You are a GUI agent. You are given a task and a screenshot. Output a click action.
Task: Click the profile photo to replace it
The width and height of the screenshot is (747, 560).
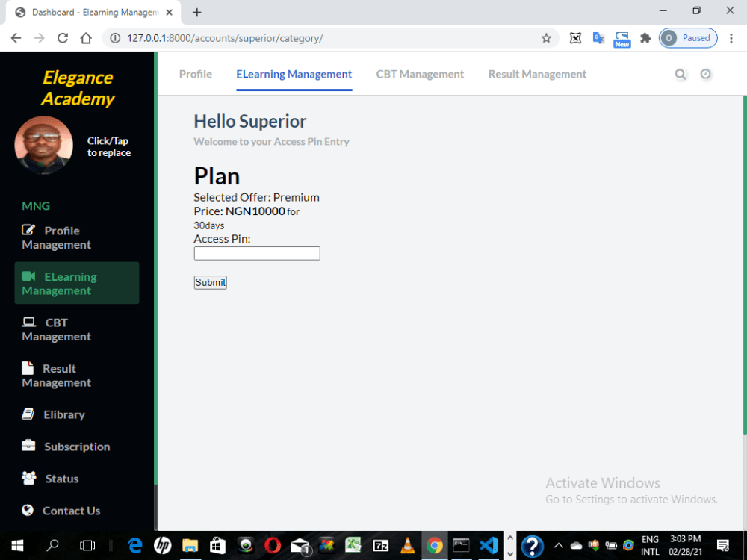click(44, 146)
